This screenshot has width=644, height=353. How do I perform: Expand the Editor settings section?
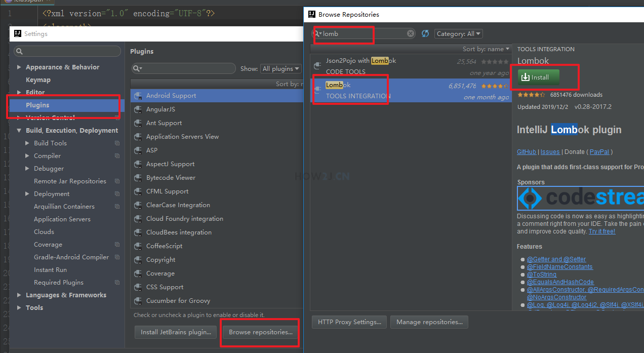pyautogui.click(x=19, y=93)
